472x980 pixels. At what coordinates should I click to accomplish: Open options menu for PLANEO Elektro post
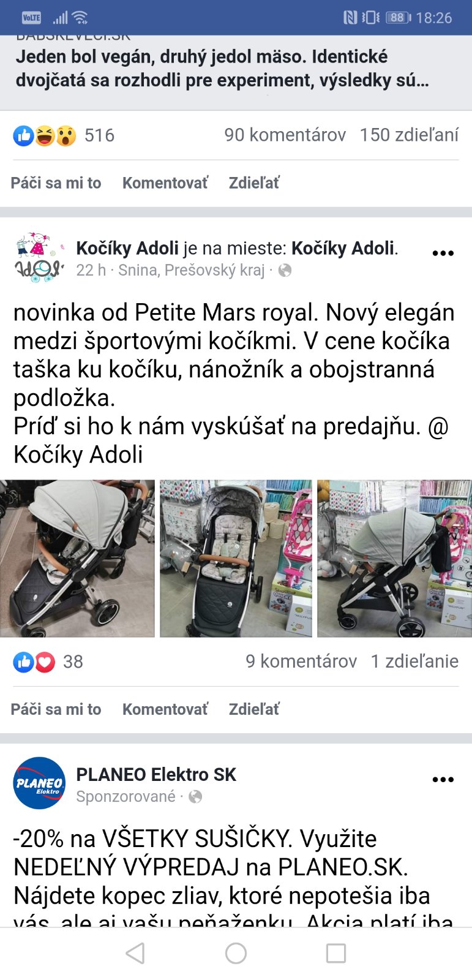443,780
